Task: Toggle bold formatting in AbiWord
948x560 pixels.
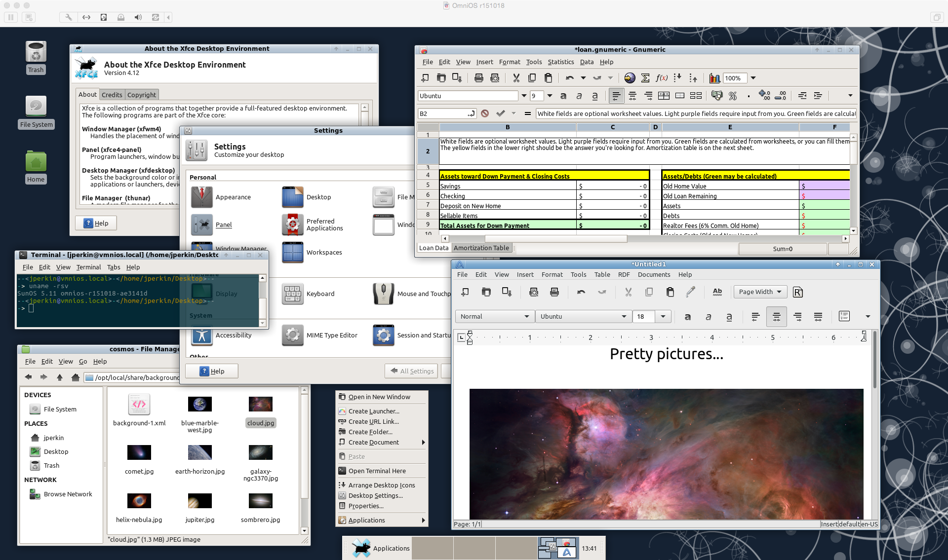Action: tap(687, 317)
